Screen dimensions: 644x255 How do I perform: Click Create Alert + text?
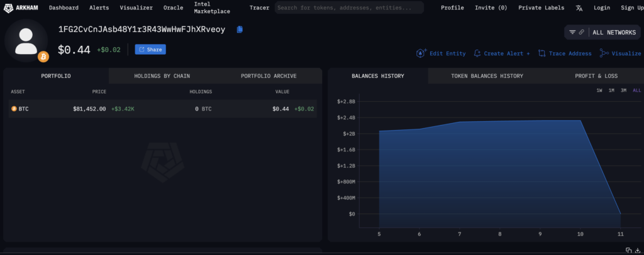pos(507,53)
